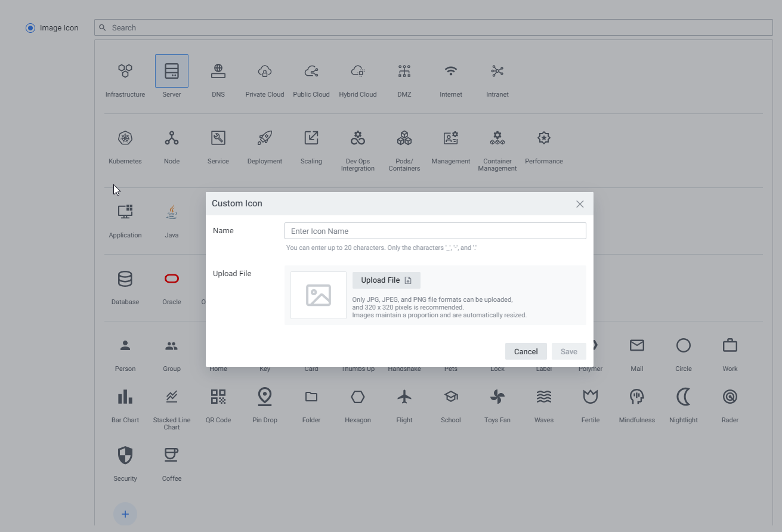782x532 pixels.
Task: Click the Upload File button
Action: 386,280
